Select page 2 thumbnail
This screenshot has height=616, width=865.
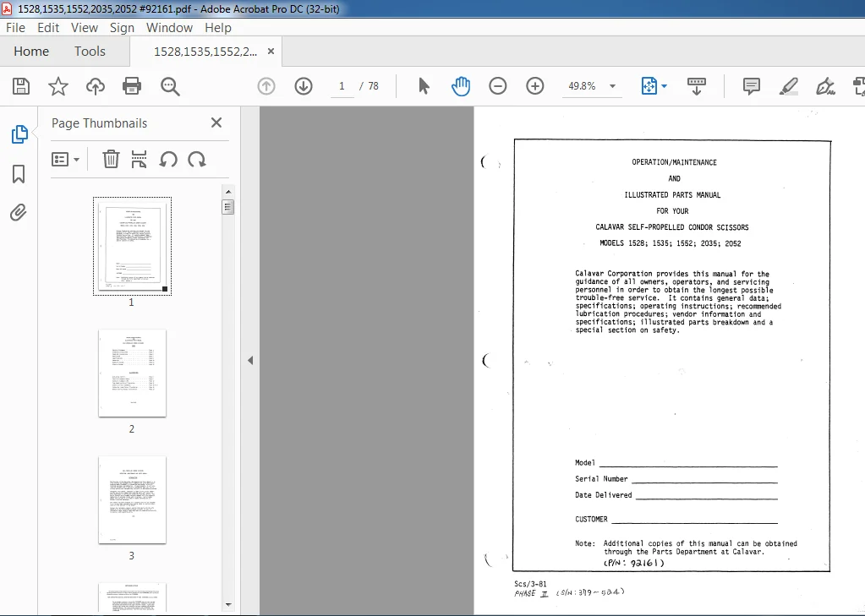133,373
